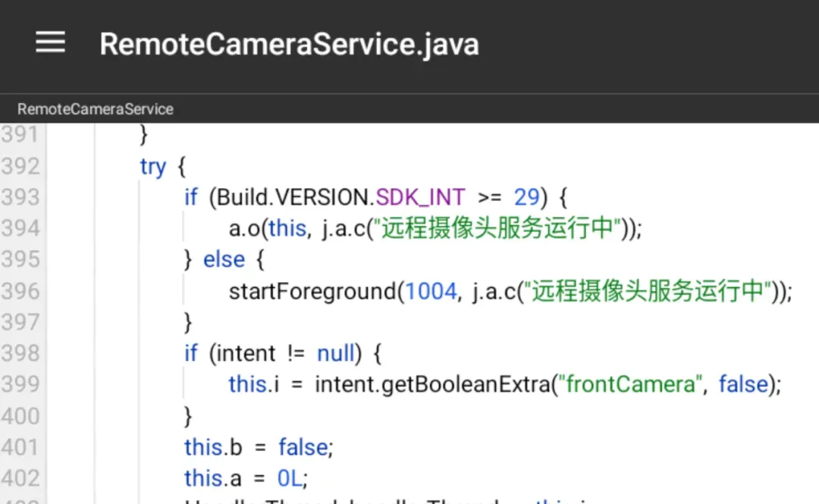Click line number 396

tap(20, 291)
